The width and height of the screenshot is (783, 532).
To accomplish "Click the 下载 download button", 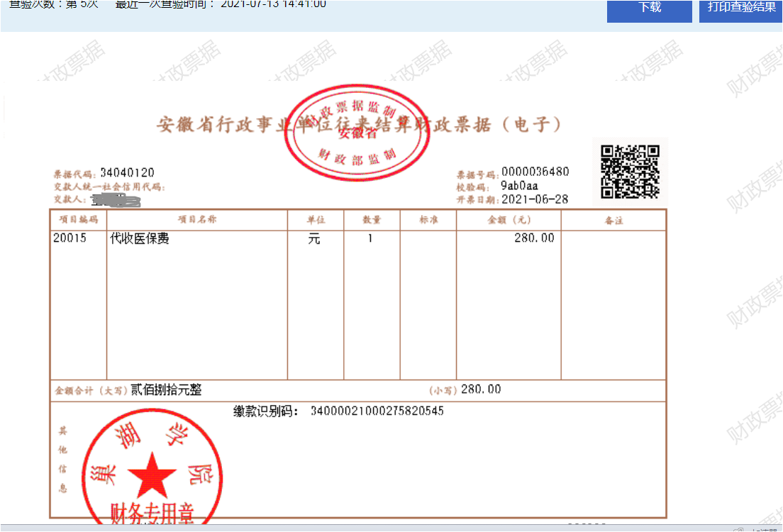I will 649,9.
